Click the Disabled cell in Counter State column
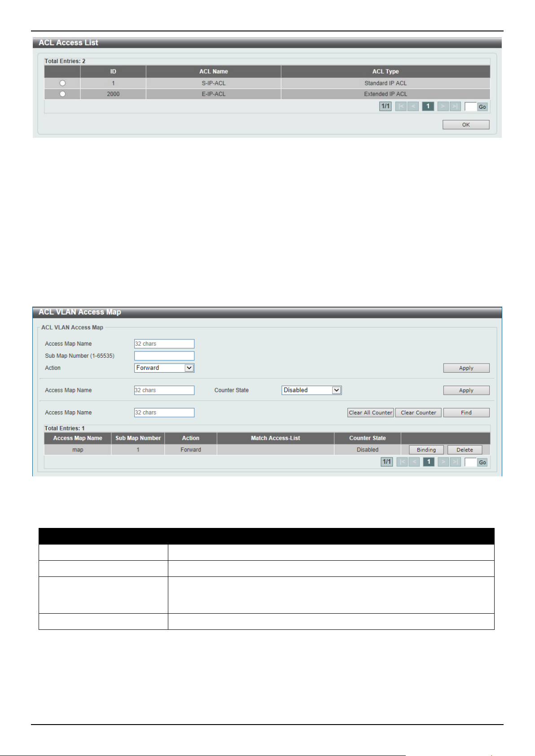Screen dimensions: 535x756 (x=368, y=450)
